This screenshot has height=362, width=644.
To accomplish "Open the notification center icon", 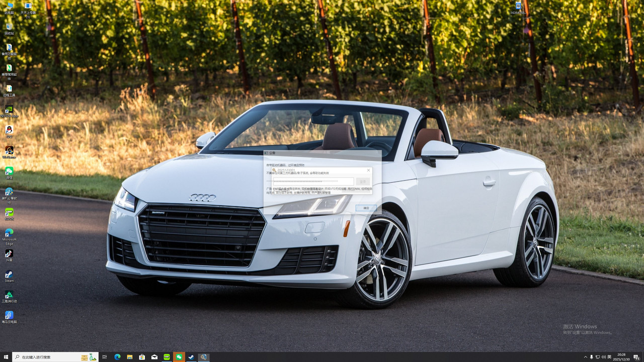I will (x=636, y=357).
